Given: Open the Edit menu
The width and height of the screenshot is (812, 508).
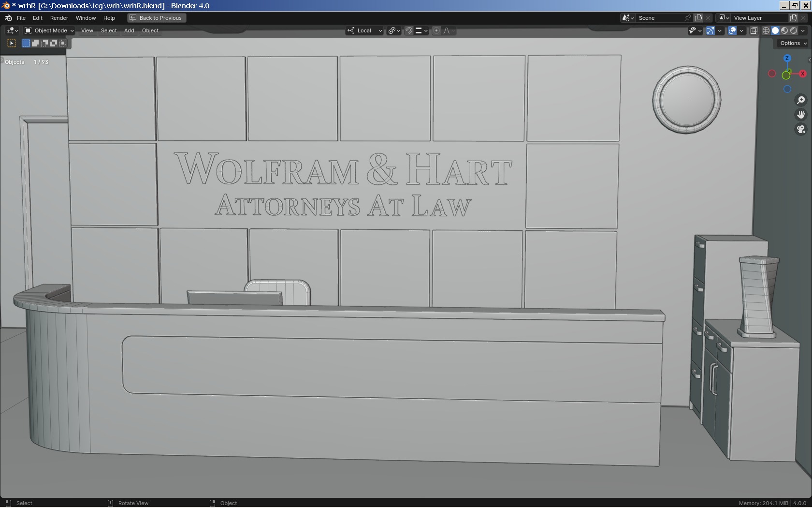Looking at the screenshot, I should coord(37,18).
